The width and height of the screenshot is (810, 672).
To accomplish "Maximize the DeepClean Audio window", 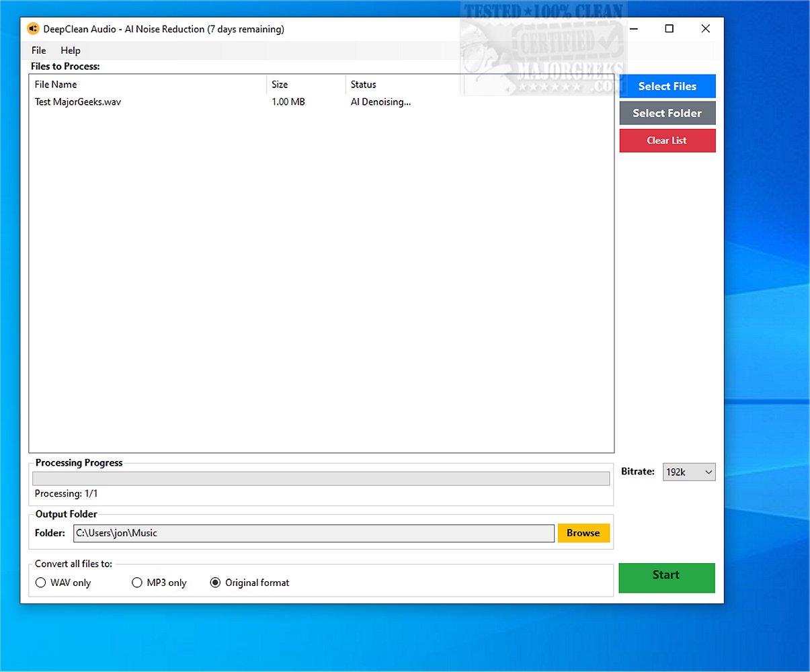I will click(x=669, y=28).
